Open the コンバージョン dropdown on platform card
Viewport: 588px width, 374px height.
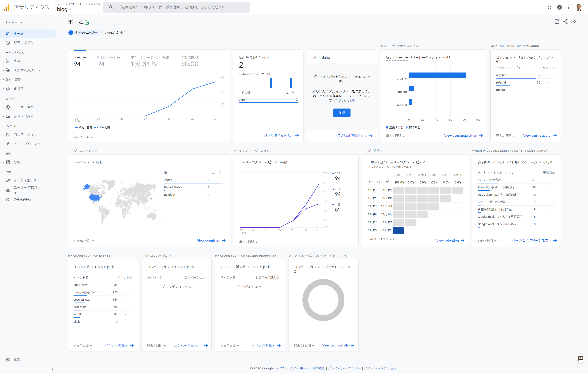[x=307, y=267]
